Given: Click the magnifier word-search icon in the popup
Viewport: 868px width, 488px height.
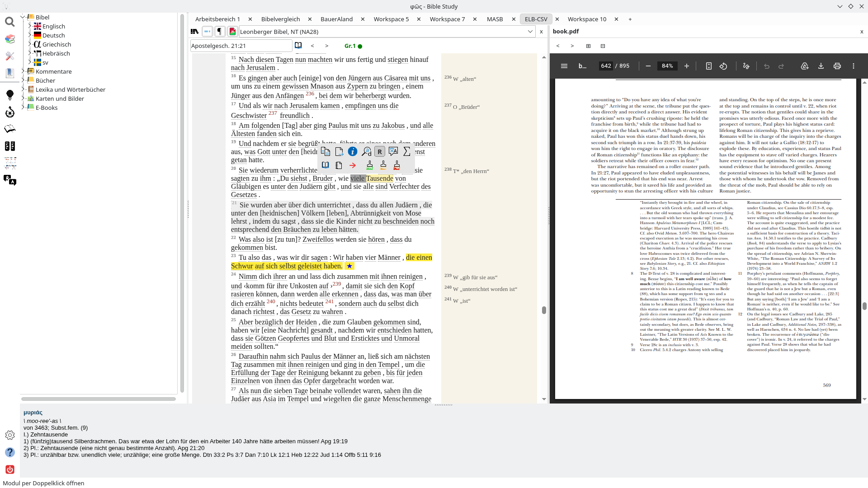Looking at the screenshot, I should coord(366,152).
